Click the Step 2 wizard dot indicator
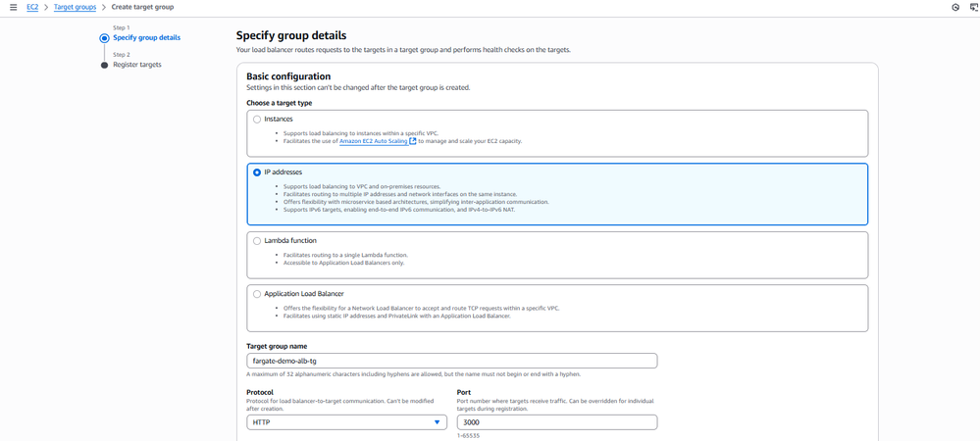 104,65
